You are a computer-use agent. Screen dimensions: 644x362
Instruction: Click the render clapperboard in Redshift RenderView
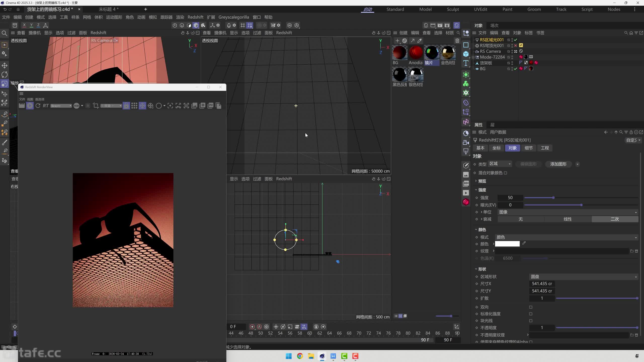click(x=22, y=106)
